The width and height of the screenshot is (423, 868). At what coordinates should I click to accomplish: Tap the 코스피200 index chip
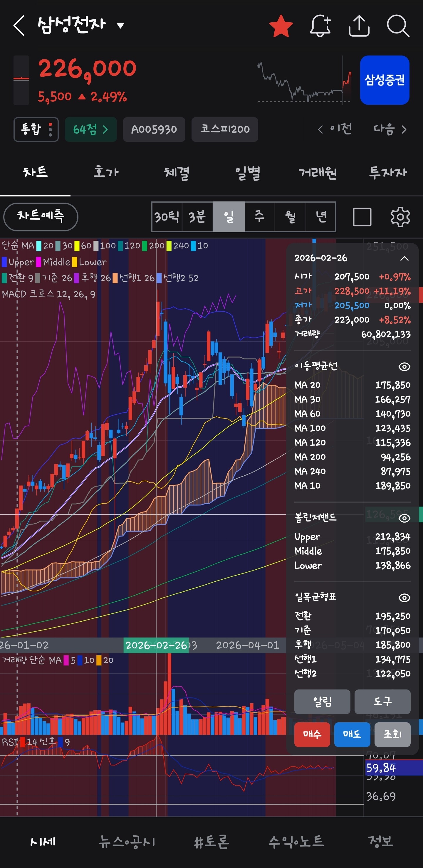225,129
